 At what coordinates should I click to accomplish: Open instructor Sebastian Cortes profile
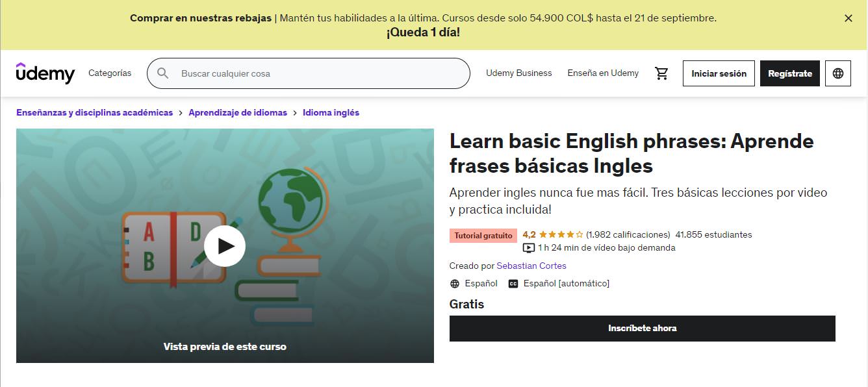click(x=531, y=266)
